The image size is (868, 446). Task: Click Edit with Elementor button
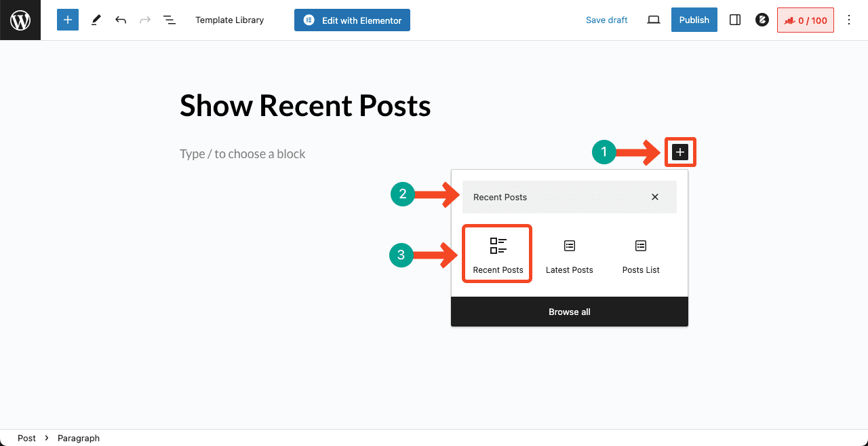(x=352, y=20)
